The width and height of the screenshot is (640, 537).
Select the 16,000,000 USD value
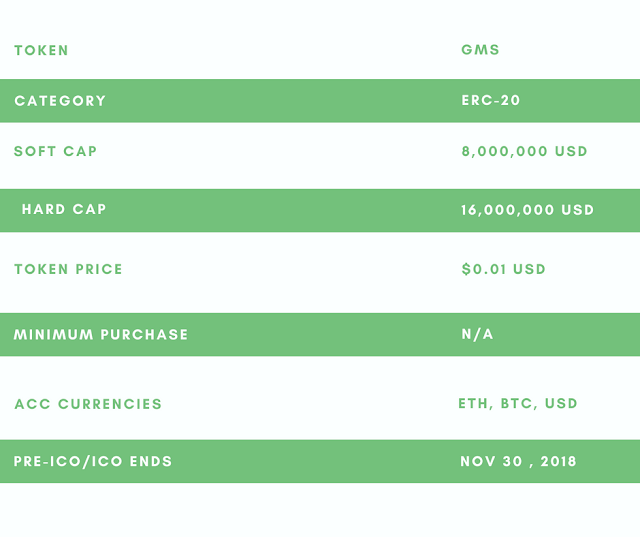(527, 210)
